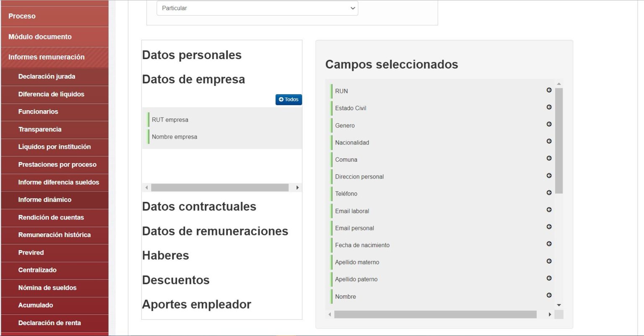This screenshot has height=336, width=644.
Task: Go to Rendición de cuentas
Action: coord(55,217)
